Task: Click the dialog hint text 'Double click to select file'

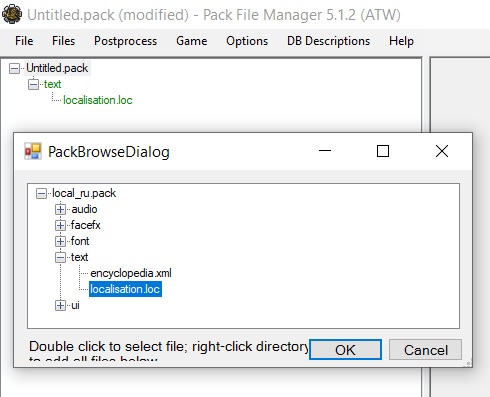Action: click(106, 347)
